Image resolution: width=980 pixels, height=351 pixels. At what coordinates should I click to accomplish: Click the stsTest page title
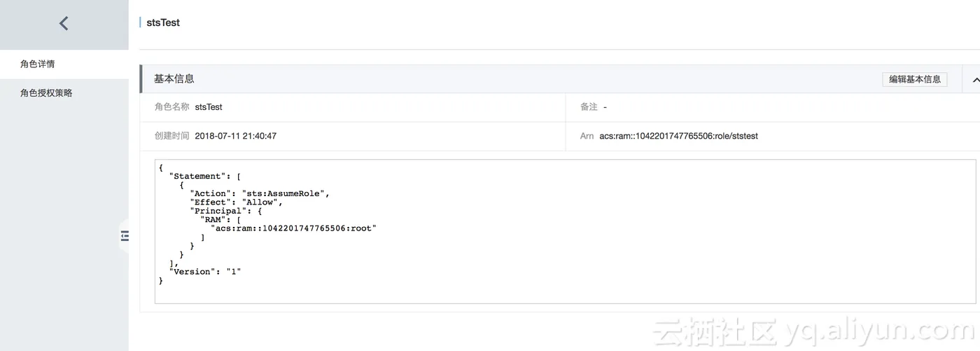pos(163,22)
